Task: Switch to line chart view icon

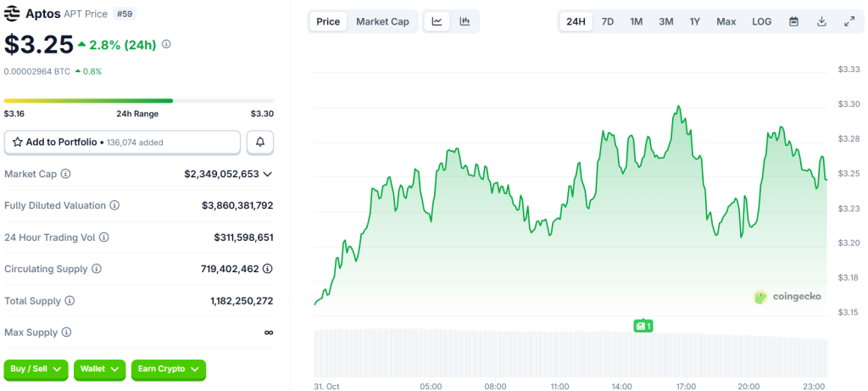Action: pos(437,21)
